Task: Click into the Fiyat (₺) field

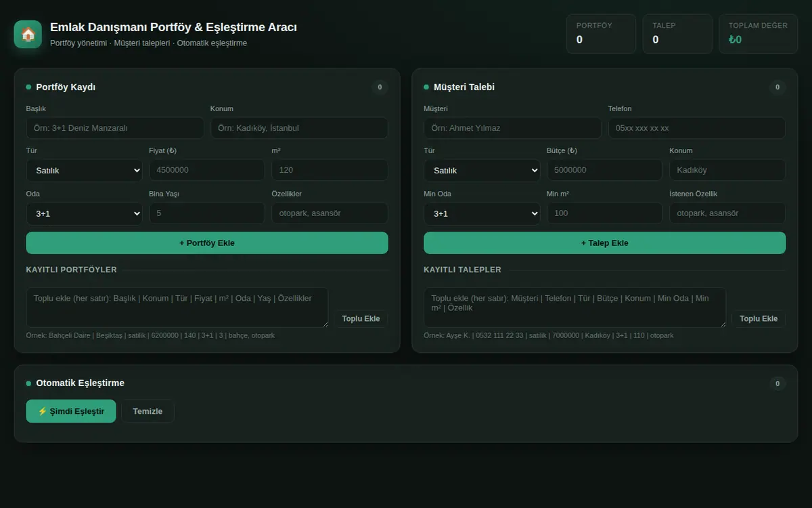Action: click(207, 170)
